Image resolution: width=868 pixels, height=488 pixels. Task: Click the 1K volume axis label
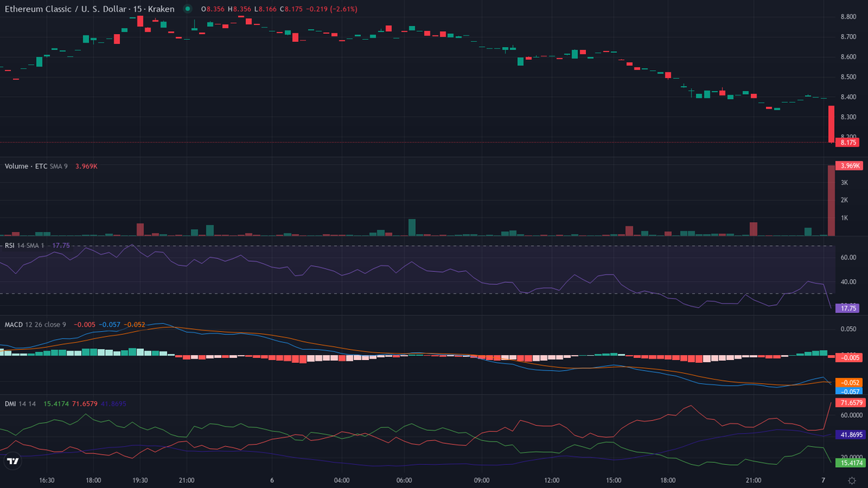[x=843, y=218]
